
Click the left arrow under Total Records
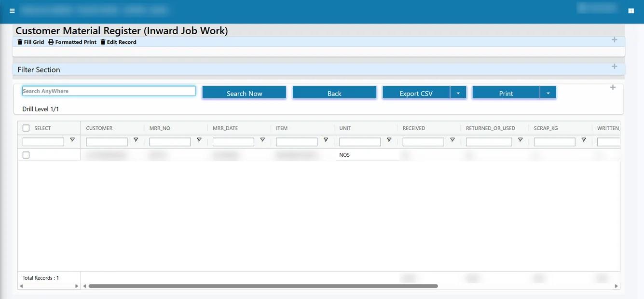[21, 286]
